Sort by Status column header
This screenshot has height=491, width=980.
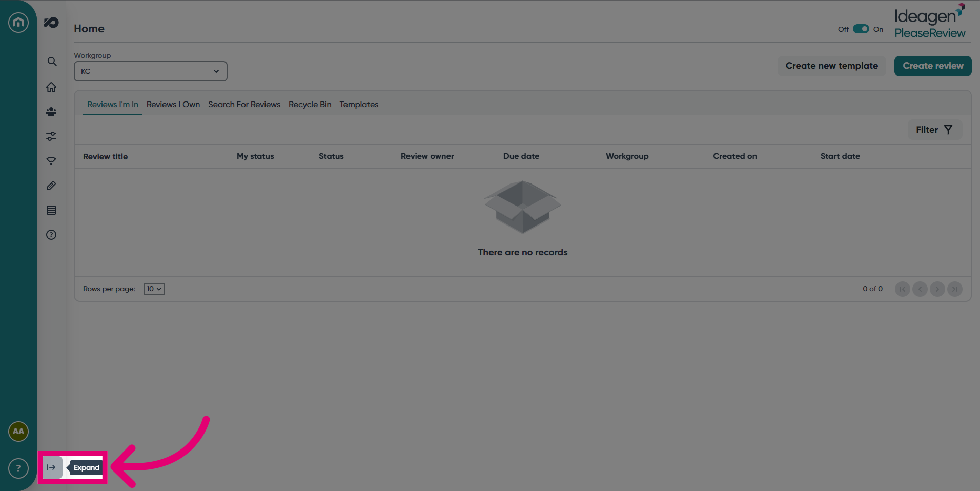point(331,156)
